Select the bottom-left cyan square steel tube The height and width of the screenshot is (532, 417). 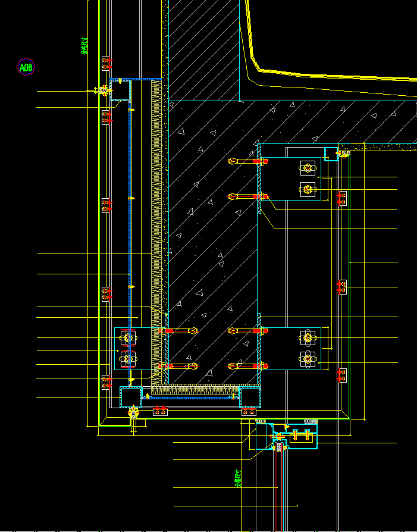tap(131, 397)
